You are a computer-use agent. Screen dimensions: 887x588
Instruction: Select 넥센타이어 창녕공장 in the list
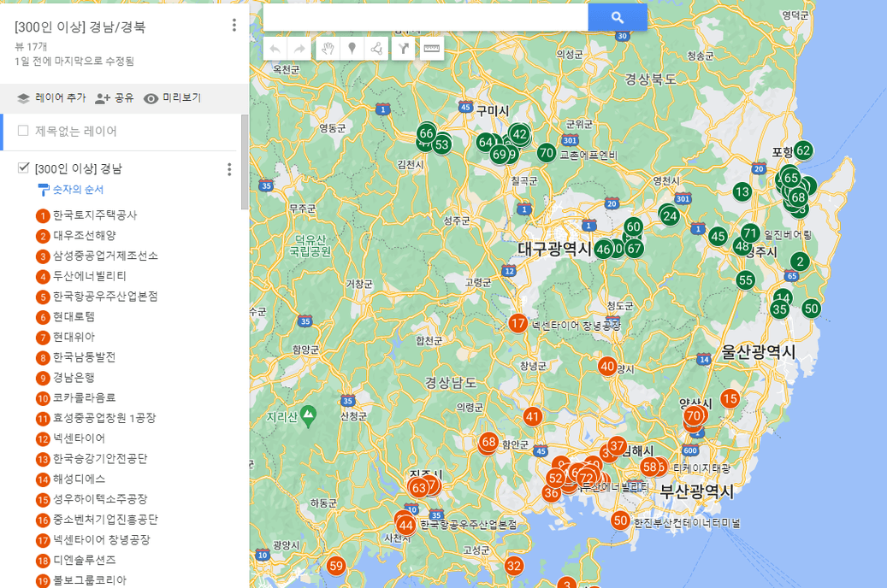pyautogui.click(x=102, y=540)
